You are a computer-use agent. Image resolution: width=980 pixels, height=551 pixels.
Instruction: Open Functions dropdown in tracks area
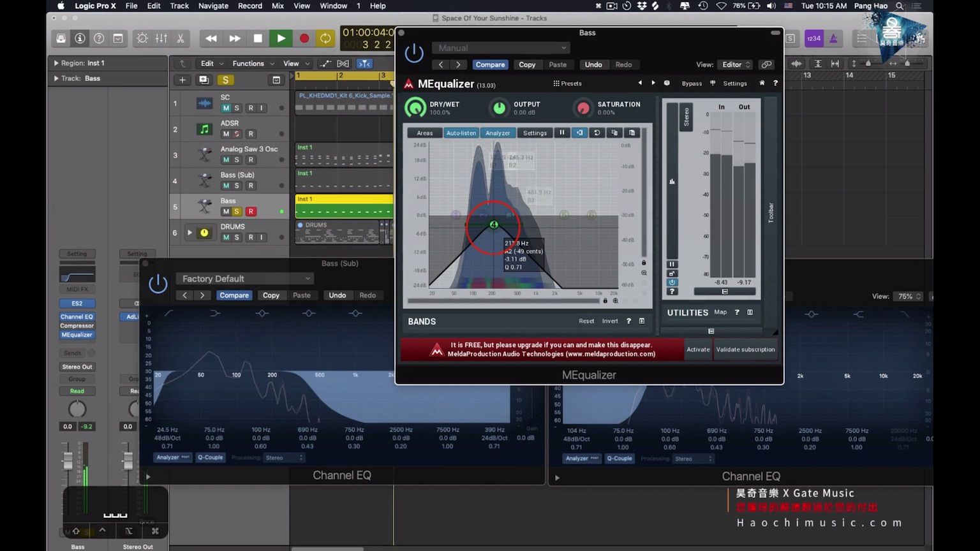point(253,63)
